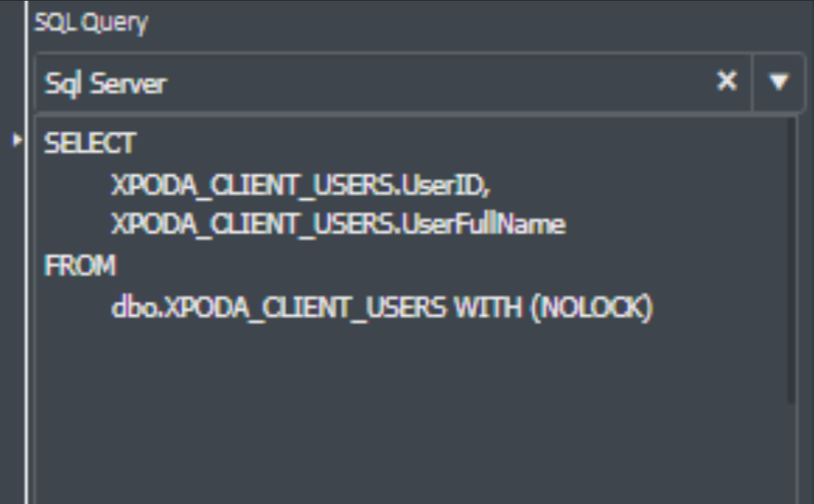Select the row indicator arrow beside SELECT
The image size is (814, 504).
(16, 139)
